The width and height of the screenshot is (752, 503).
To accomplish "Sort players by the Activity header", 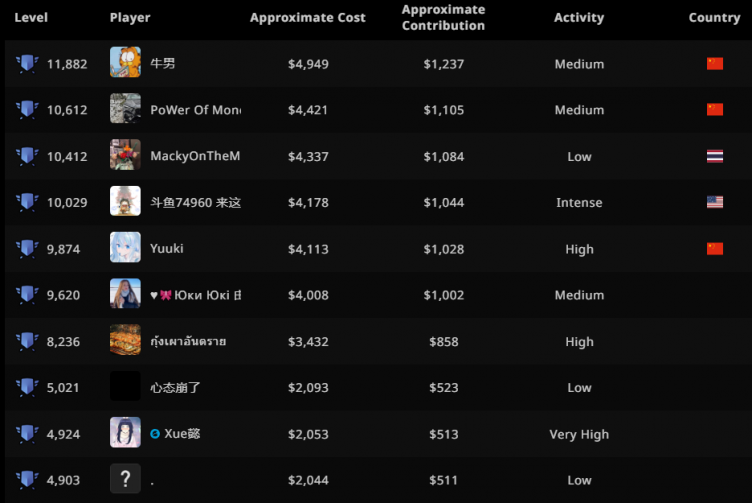I will pos(579,18).
